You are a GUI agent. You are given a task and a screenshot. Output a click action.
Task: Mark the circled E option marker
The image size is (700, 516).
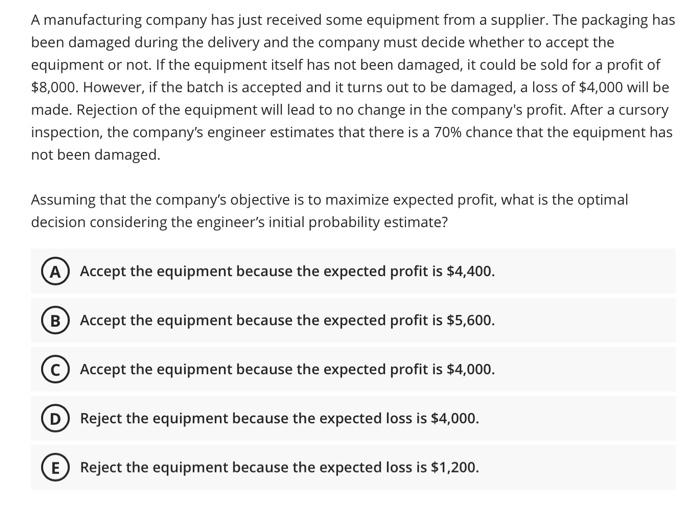click(54, 468)
